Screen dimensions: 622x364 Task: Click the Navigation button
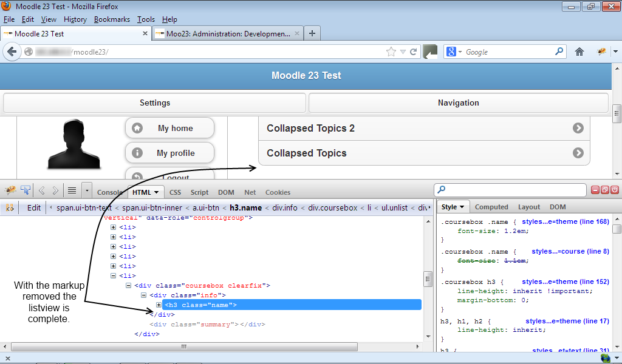pos(458,103)
